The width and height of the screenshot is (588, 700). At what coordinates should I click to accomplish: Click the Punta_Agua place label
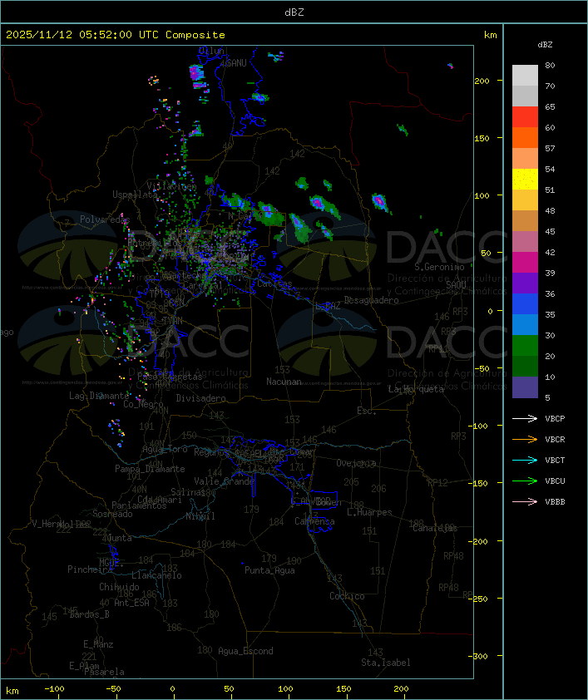tap(269, 570)
